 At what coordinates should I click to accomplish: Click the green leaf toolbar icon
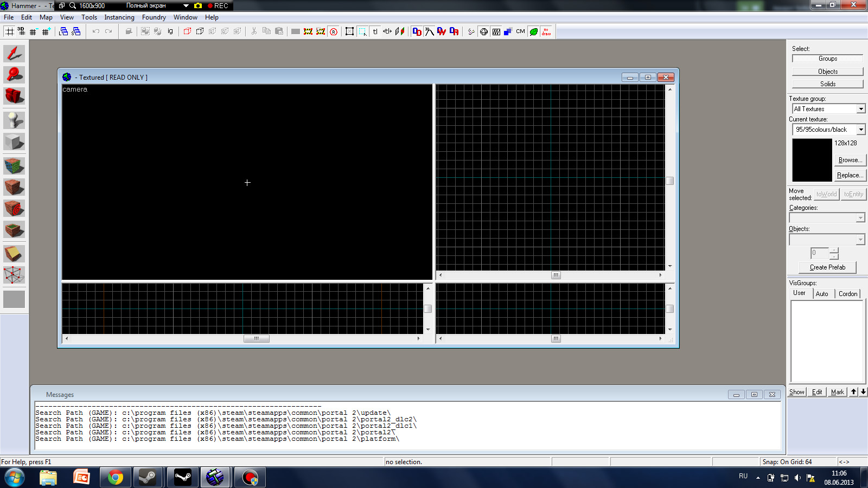coord(534,31)
